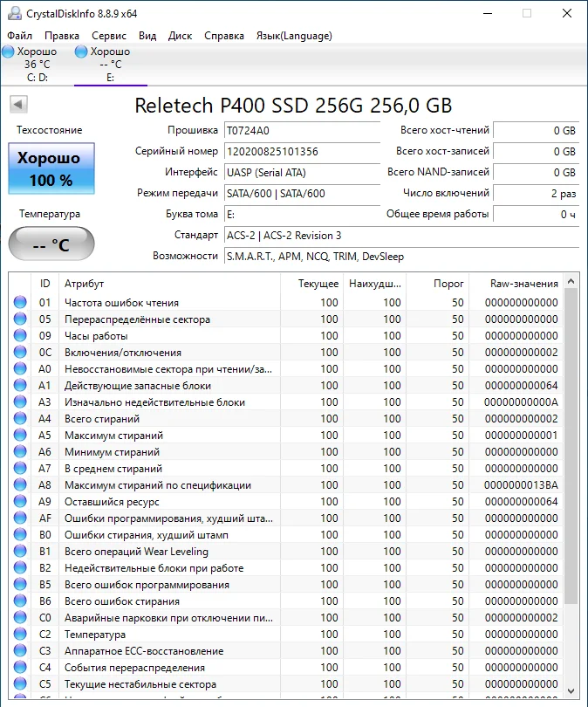Open the Файл menu
This screenshot has width=588, height=707.
pyautogui.click(x=19, y=36)
